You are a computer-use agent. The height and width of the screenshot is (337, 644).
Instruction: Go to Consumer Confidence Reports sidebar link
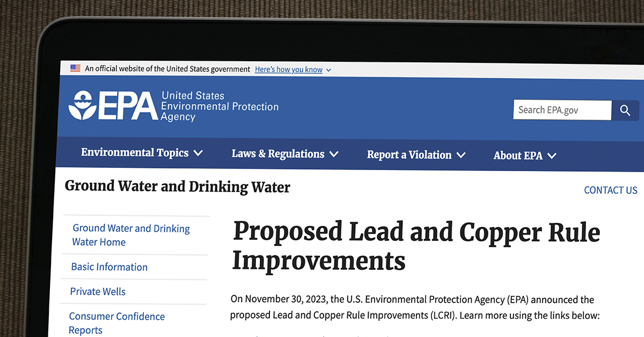point(116,323)
